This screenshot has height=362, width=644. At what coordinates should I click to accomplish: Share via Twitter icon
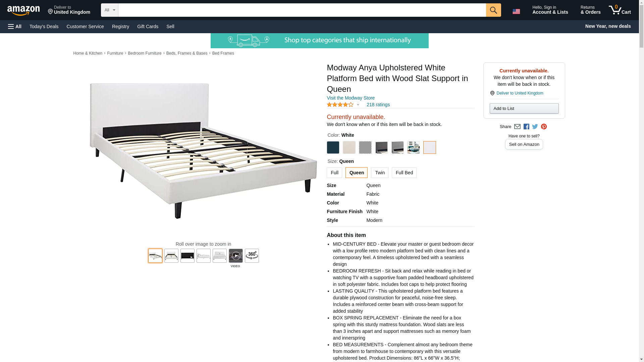[x=535, y=127]
